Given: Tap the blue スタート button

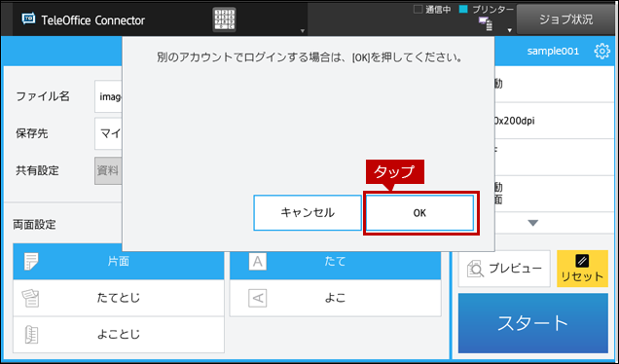Looking at the screenshot, I should (x=533, y=323).
